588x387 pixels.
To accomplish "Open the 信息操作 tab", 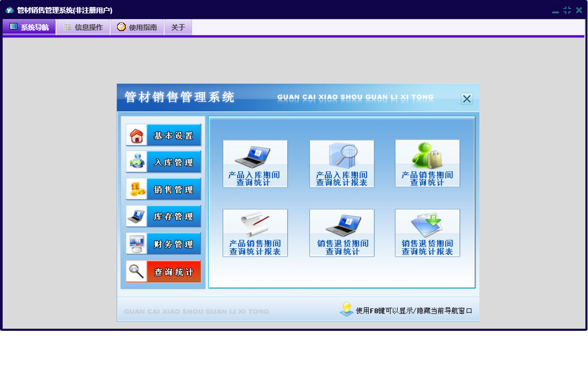I will [83, 27].
